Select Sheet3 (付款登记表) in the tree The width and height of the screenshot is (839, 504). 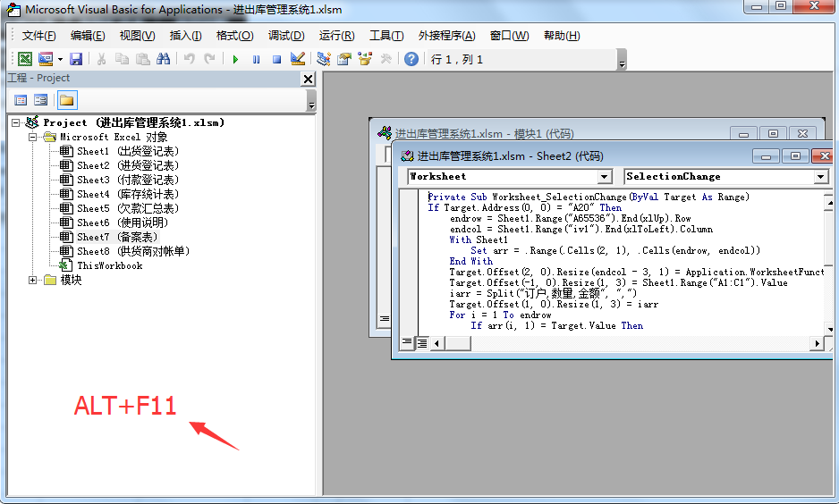click(119, 181)
